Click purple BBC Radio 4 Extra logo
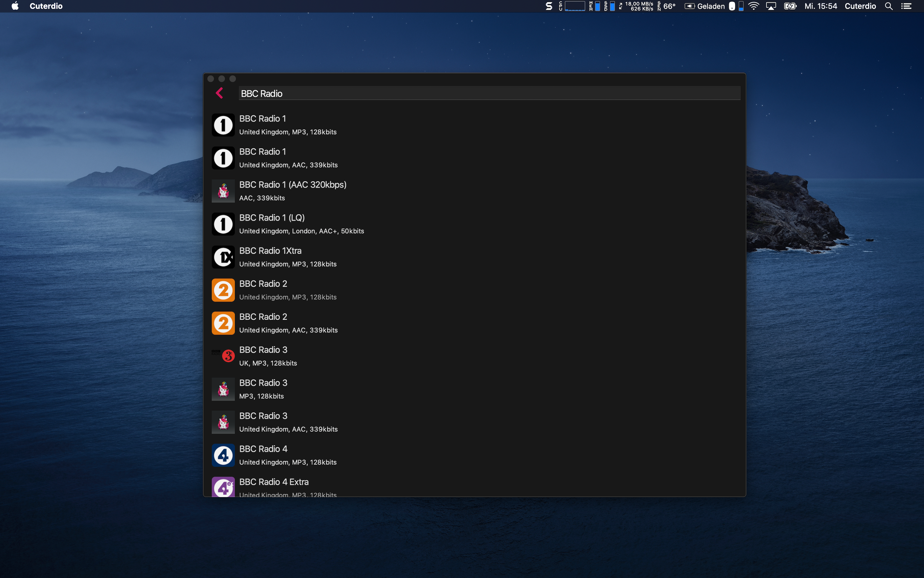 [223, 486]
